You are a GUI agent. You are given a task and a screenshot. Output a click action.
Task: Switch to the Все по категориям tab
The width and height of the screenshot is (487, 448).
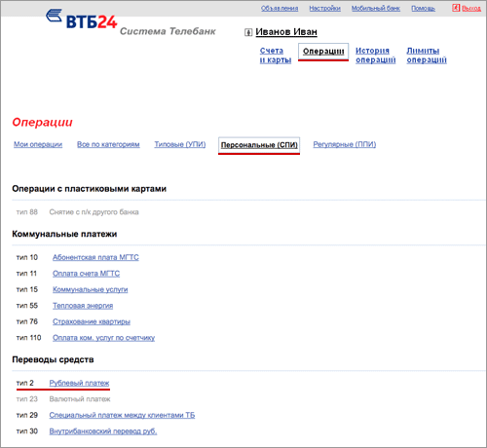click(x=108, y=144)
